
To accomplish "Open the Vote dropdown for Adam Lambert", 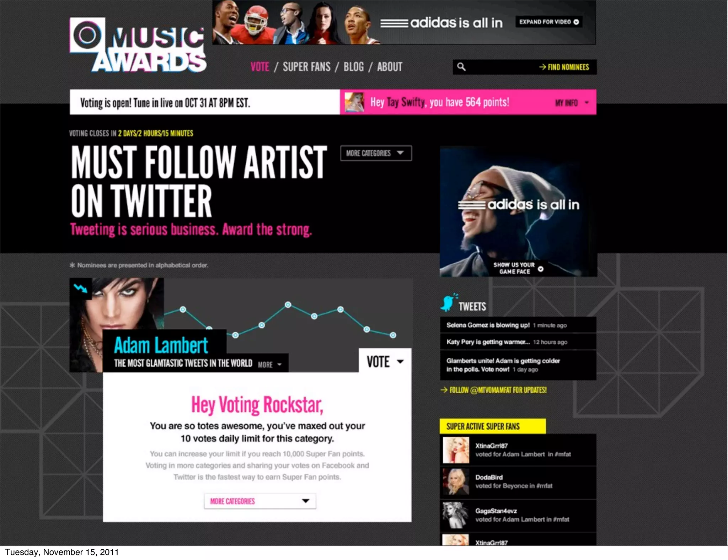I will click(385, 362).
